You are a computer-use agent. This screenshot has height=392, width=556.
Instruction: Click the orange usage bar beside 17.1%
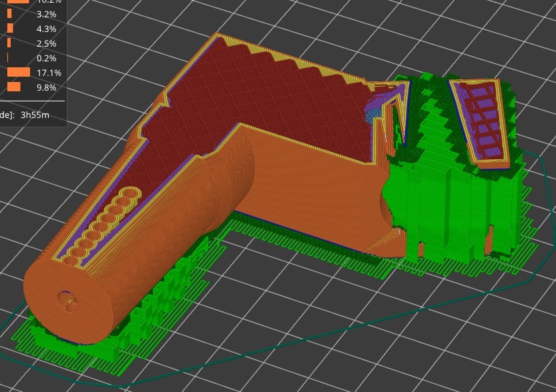[19, 72]
